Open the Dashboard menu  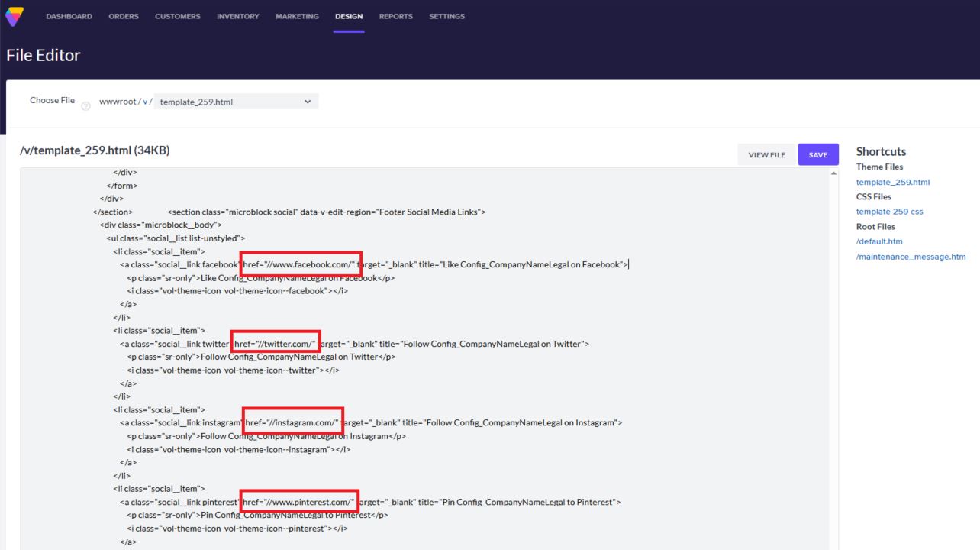point(69,16)
